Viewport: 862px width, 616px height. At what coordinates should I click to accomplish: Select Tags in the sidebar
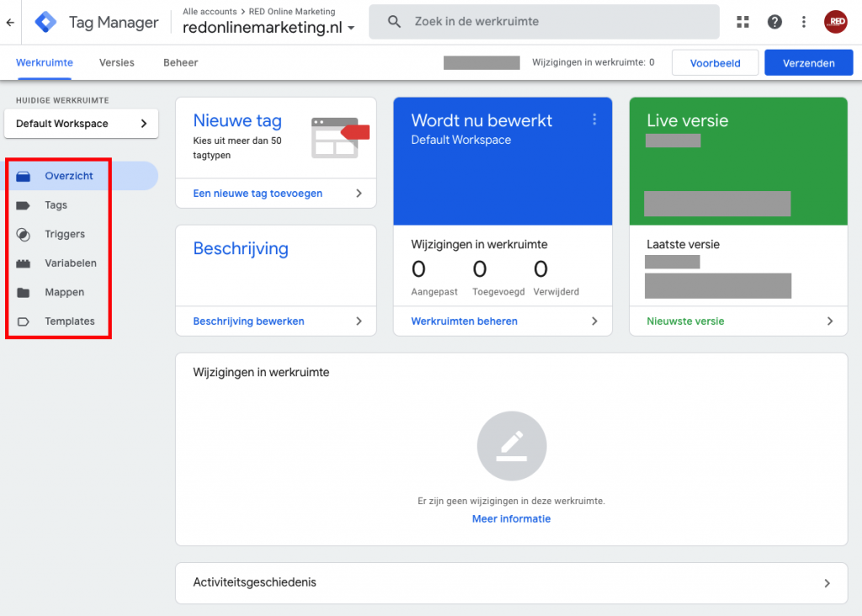click(x=56, y=205)
